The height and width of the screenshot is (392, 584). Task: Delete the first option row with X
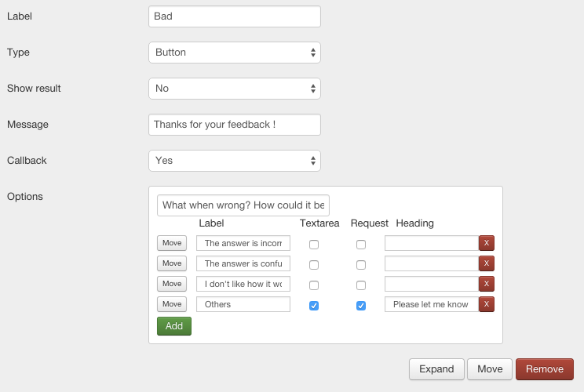point(487,243)
